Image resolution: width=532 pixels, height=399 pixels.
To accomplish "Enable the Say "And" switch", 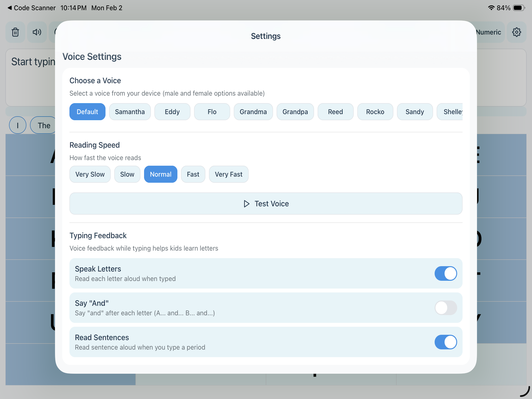I will coord(446,308).
